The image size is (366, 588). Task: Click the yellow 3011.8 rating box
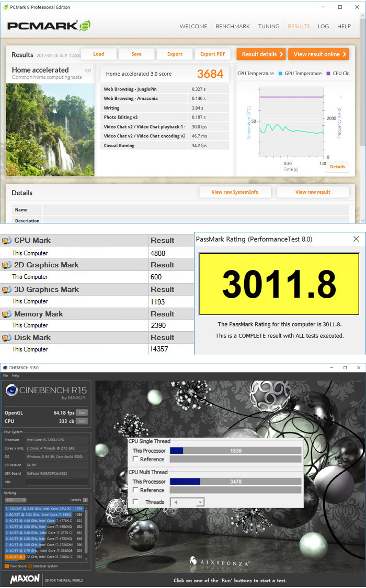tap(279, 284)
